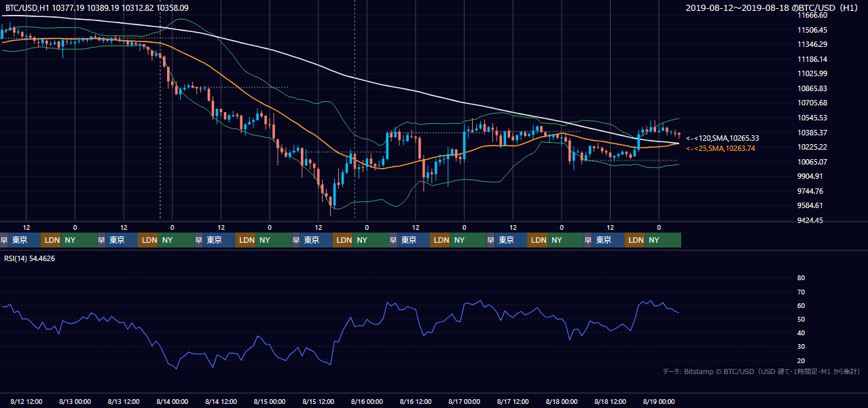This screenshot has width=868, height=408.
Task: Click RSI scale value 50
Action: click(801, 319)
